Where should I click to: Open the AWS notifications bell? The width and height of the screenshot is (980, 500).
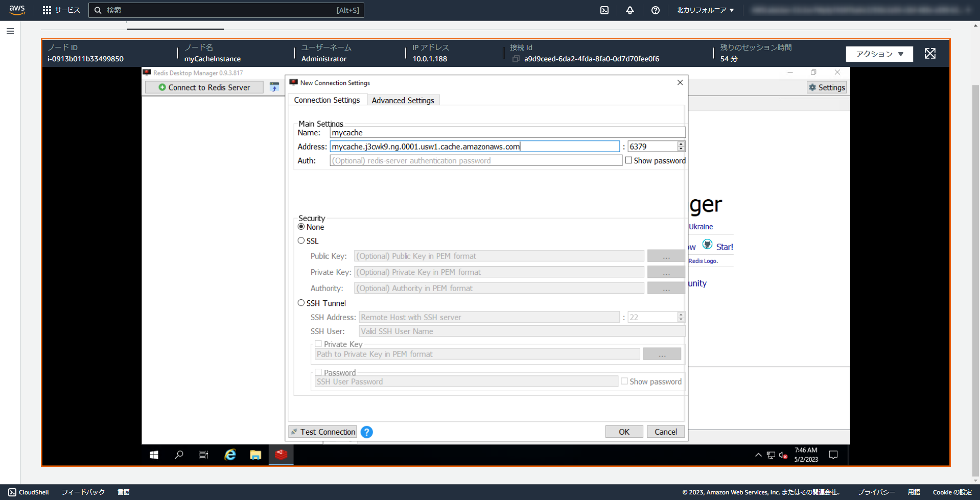629,10
